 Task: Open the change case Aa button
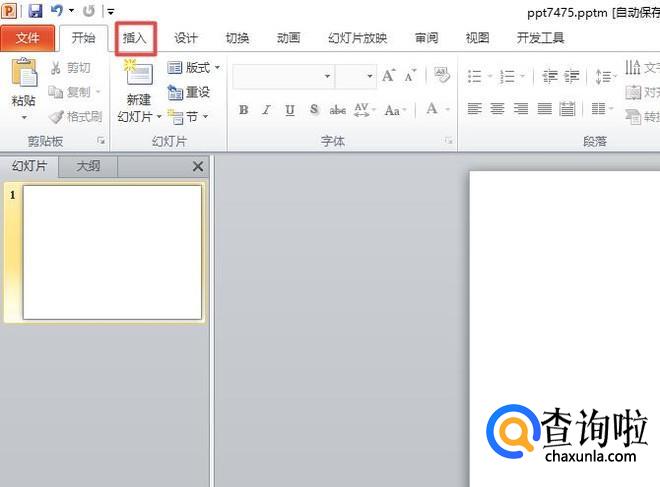click(395, 110)
